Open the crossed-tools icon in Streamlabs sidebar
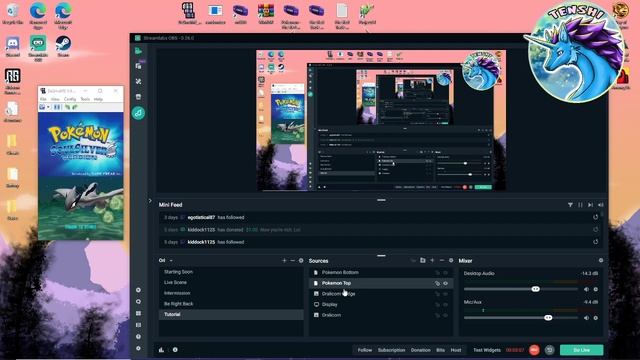Image resolution: width=640 pixels, height=360 pixels. [138, 81]
